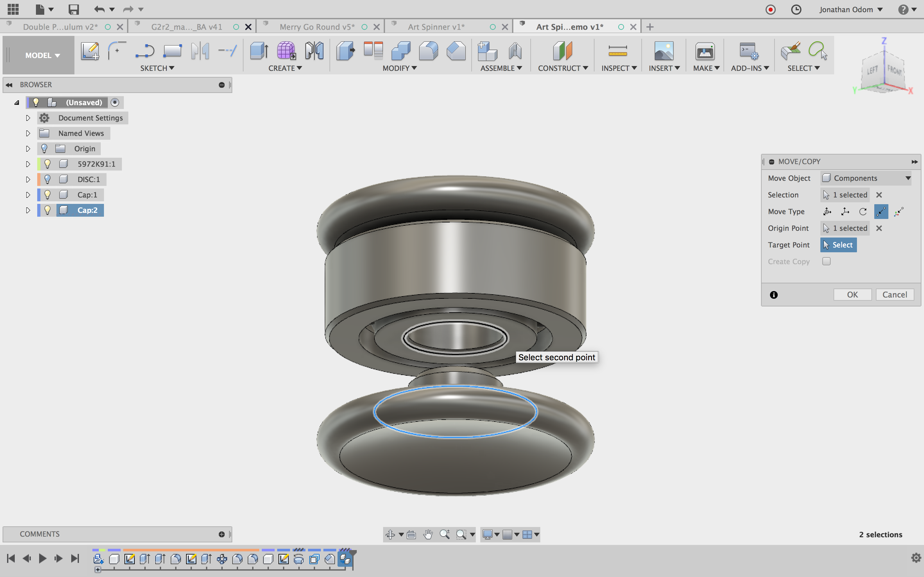Click OK in Move/Copy dialog
924x577 pixels.
pos(852,295)
